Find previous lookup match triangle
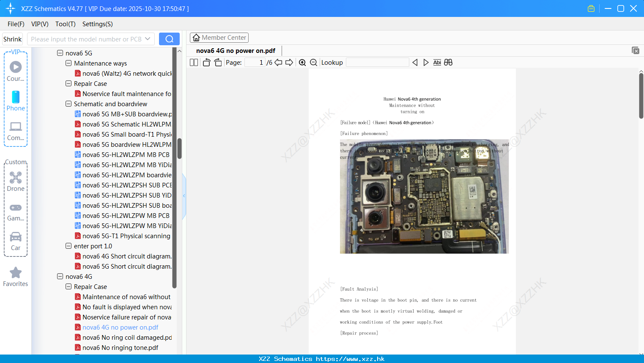644x363 pixels. tap(415, 63)
